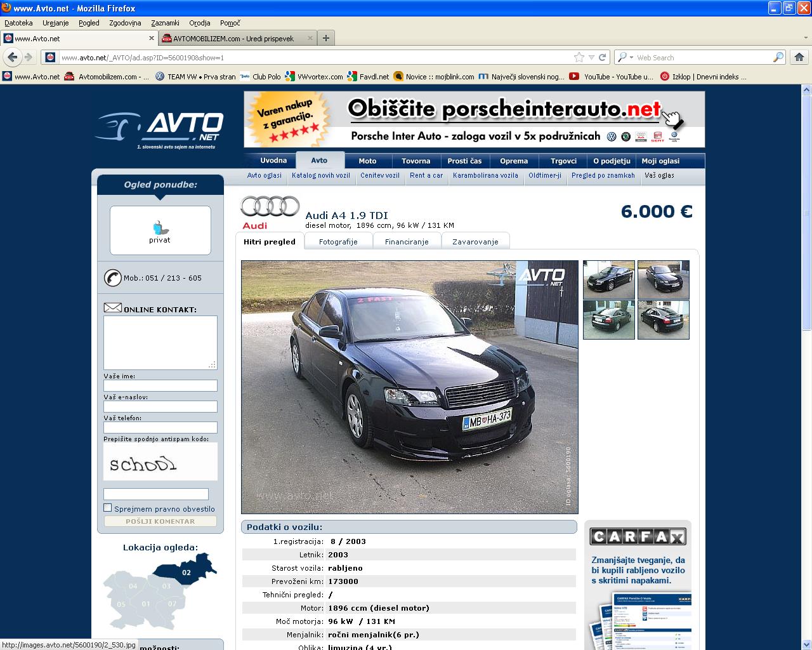
Task: Open the Favdl.net bookmark
Action: pos(368,76)
